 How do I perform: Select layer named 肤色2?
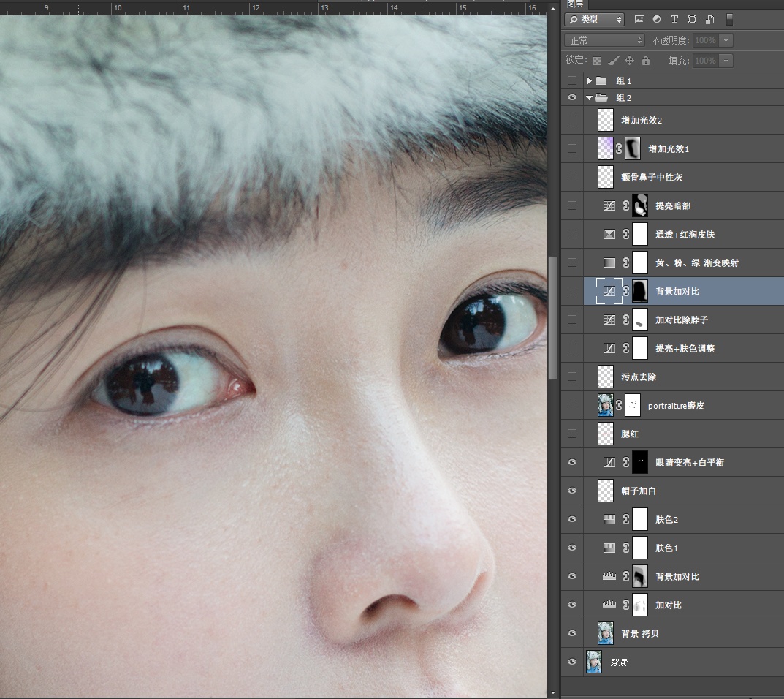coord(666,519)
